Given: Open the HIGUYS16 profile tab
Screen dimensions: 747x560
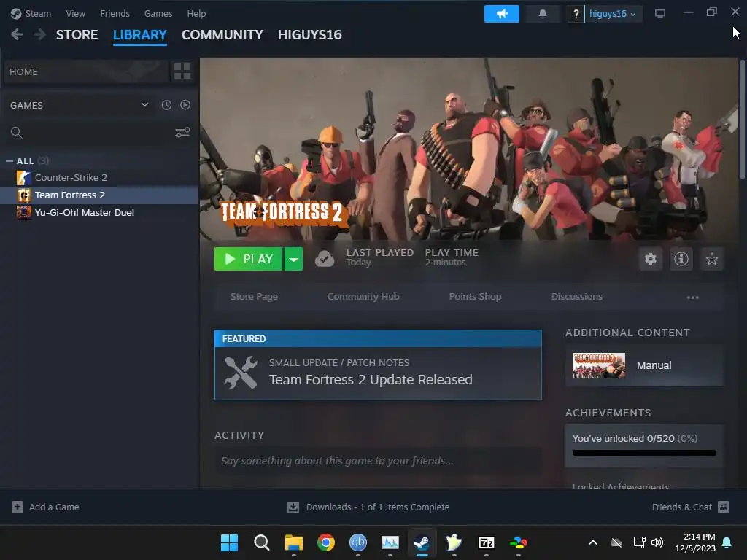Looking at the screenshot, I should coord(309,35).
